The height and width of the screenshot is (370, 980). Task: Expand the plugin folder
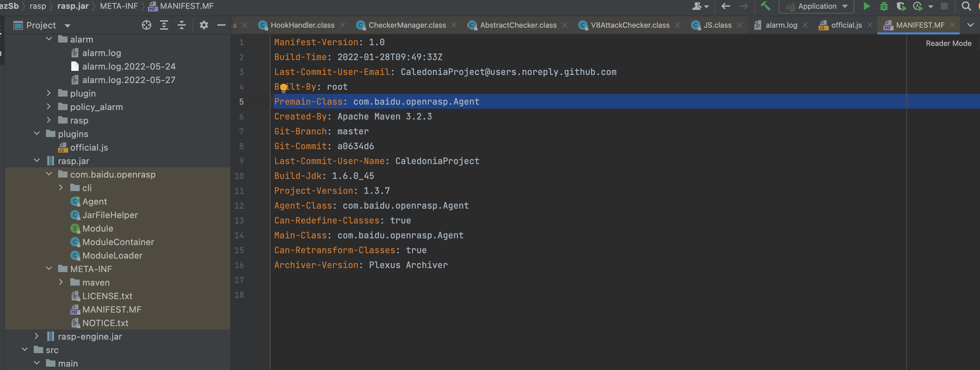point(49,93)
